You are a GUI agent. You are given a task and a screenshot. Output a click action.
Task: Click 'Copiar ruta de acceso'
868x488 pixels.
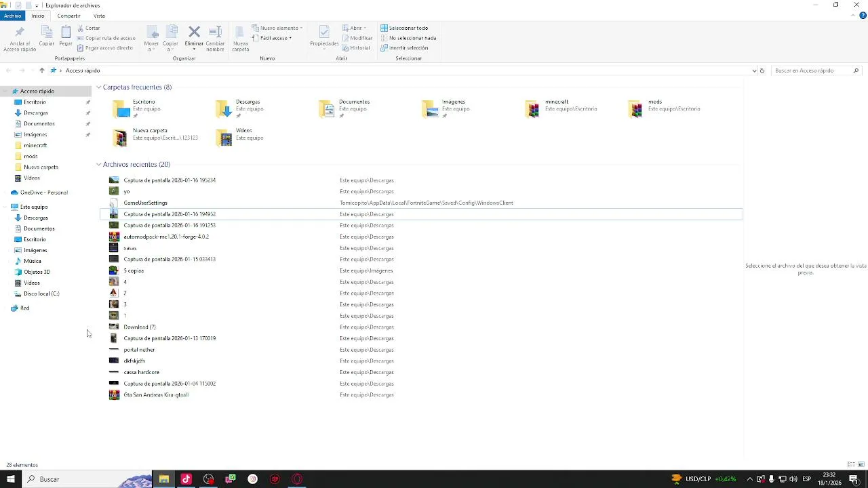[x=106, y=38]
